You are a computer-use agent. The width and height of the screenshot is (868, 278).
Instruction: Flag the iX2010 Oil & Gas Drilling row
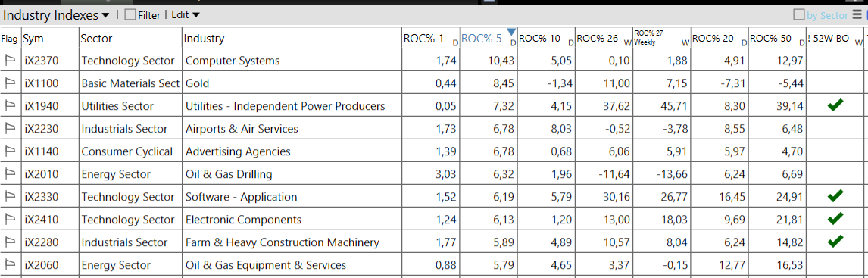[10, 174]
